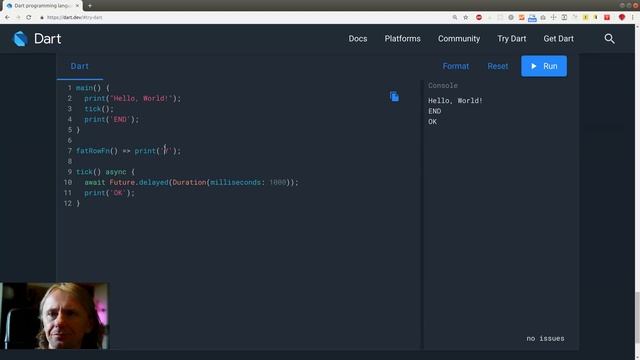Click the 'Hello, World!' console output line
Image resolution: width=640 pixels, height=360 pixels.
455,100
